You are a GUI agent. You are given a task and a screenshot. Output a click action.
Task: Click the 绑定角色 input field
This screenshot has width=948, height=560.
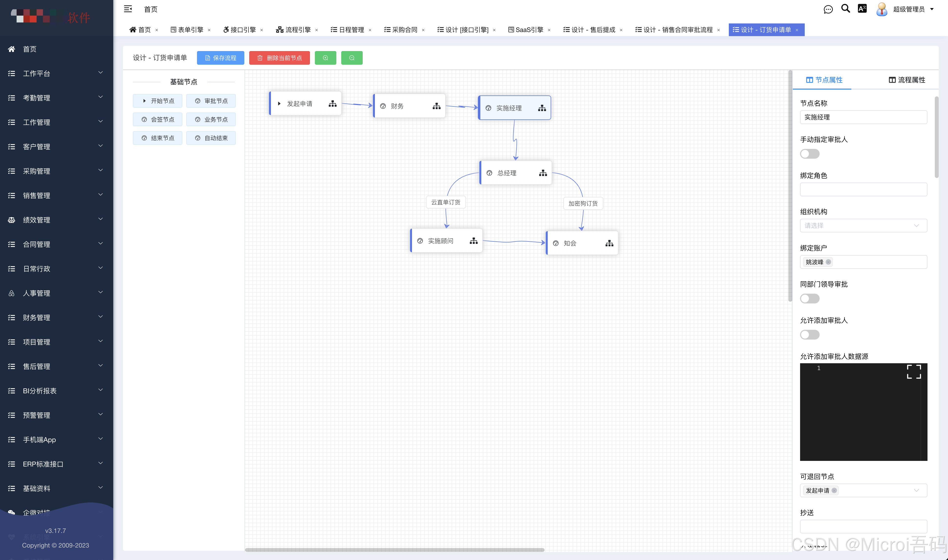click(863, 189)
